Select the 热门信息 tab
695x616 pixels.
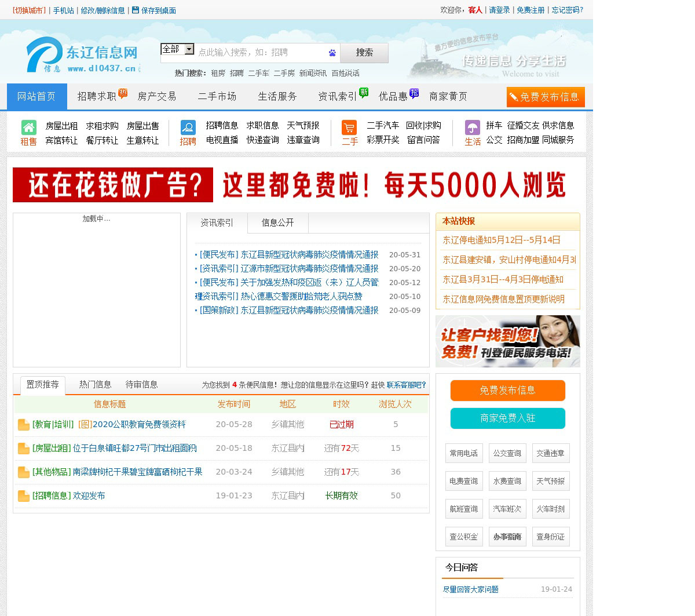point(95,384)
